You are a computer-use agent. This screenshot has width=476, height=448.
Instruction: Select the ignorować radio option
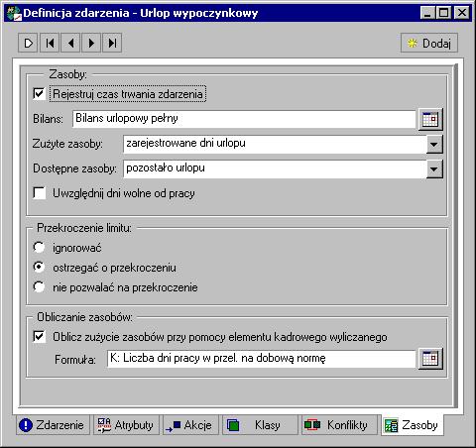[x=39, y=247]
